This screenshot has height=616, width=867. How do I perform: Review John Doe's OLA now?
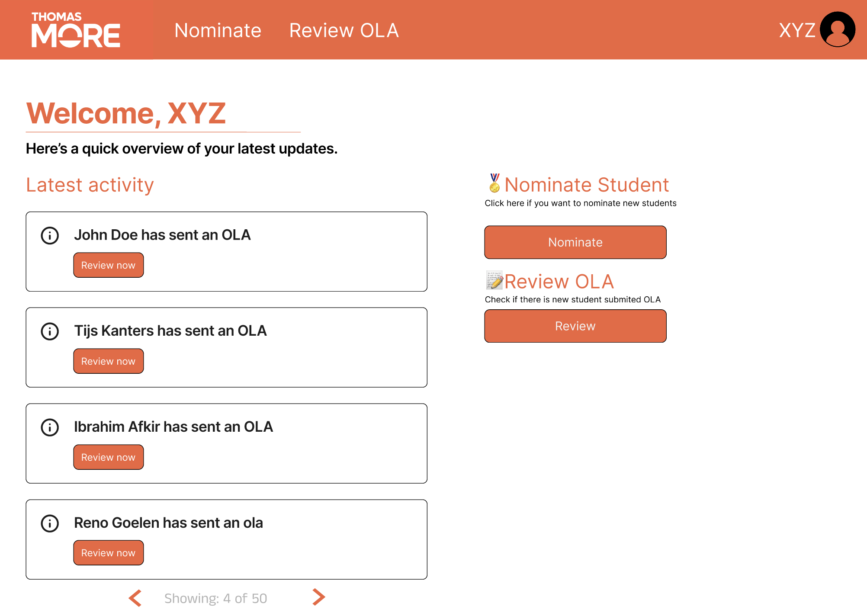[108, 265]
